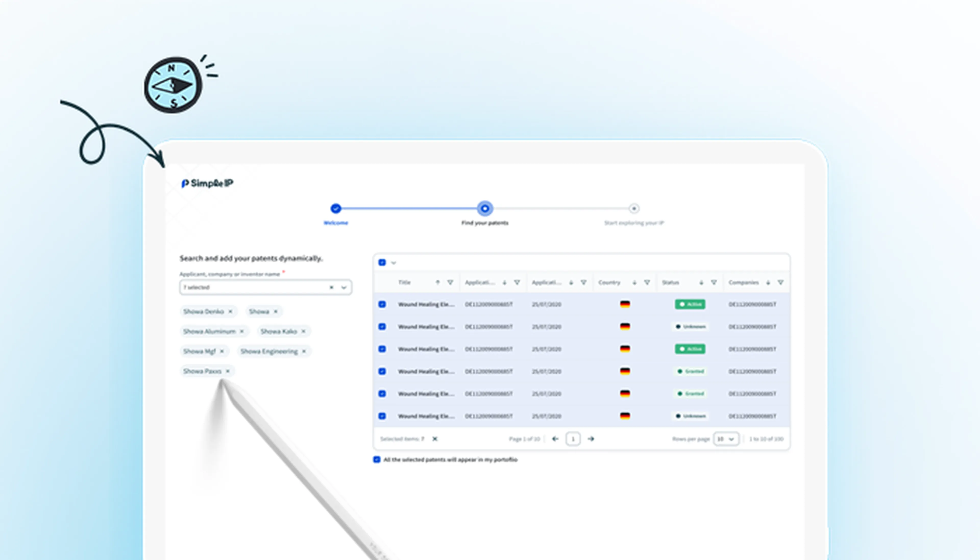Toggle the select-all checkbox above the table

[382, 263]
